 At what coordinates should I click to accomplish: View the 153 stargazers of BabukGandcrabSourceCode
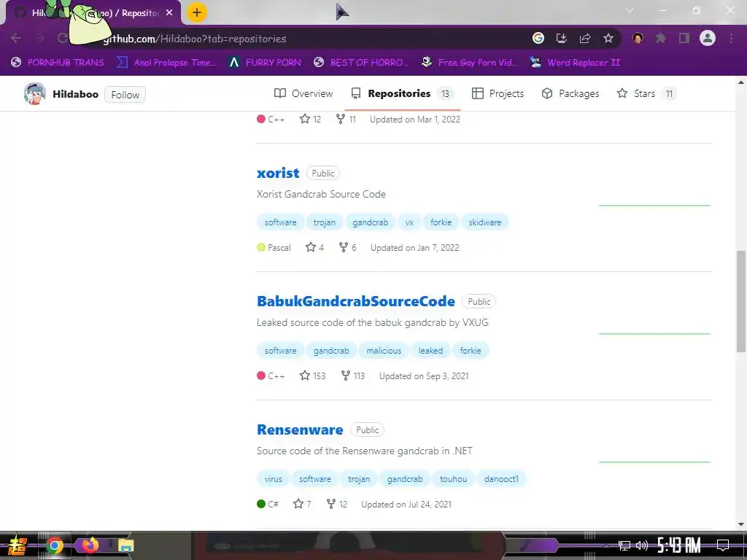tap(312, 376)
